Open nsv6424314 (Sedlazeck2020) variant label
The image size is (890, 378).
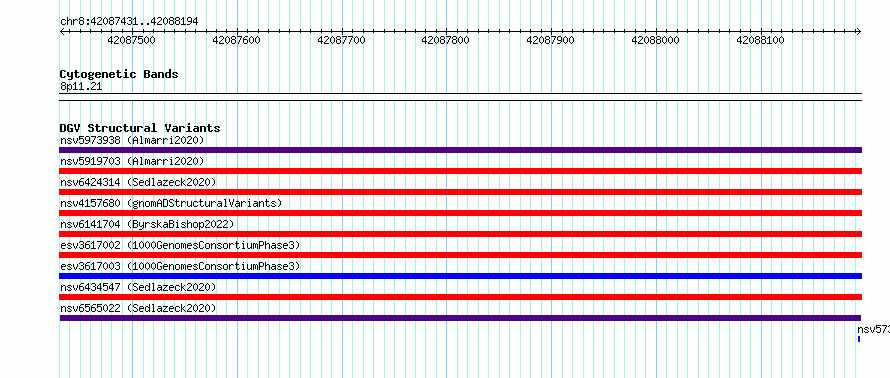138,182
